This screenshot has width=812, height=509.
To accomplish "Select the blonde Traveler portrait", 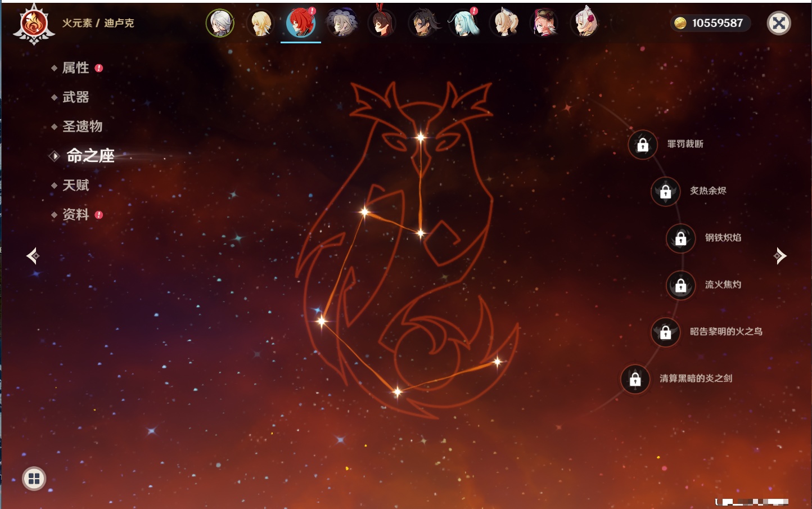I will click(x=260, y=24).
